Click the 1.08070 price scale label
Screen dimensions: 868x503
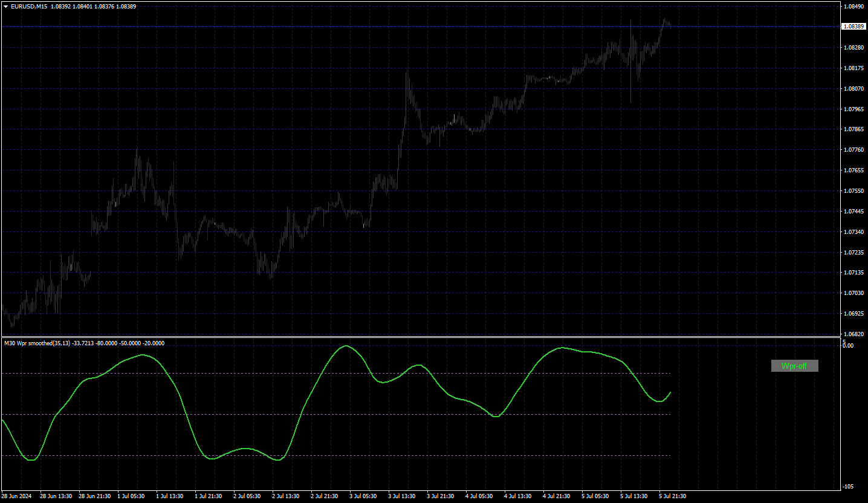853,89
